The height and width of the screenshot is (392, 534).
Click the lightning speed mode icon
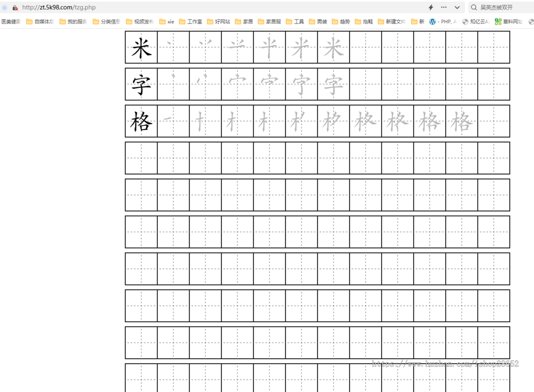pos(431,8)
